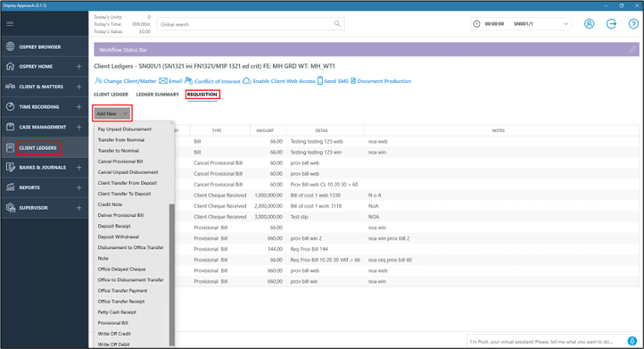Select Deliver Provisional Bill option

point(120,215)
